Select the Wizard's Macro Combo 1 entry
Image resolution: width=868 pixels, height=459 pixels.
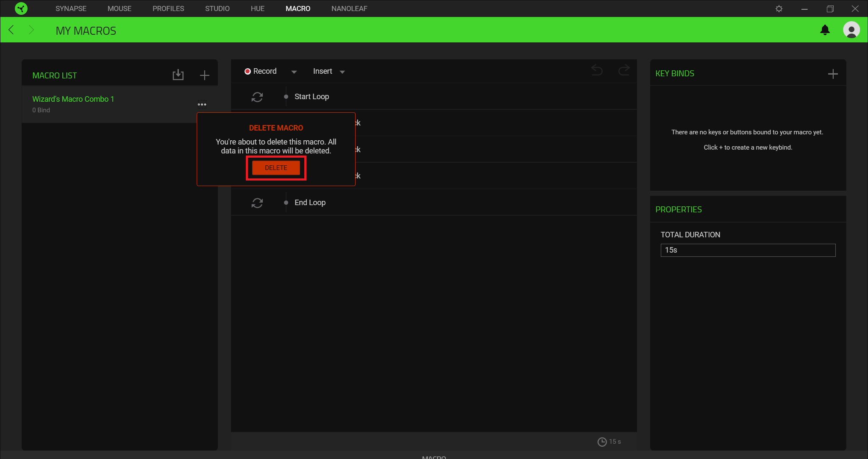click(73, 99)
